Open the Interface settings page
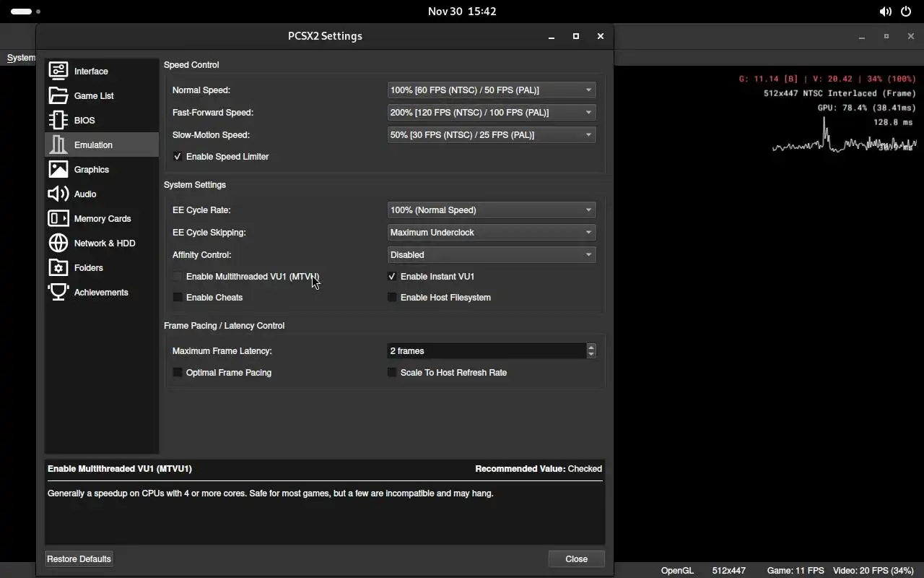The width and height of the screenshot is (924, 578). [x=102, y=71]
